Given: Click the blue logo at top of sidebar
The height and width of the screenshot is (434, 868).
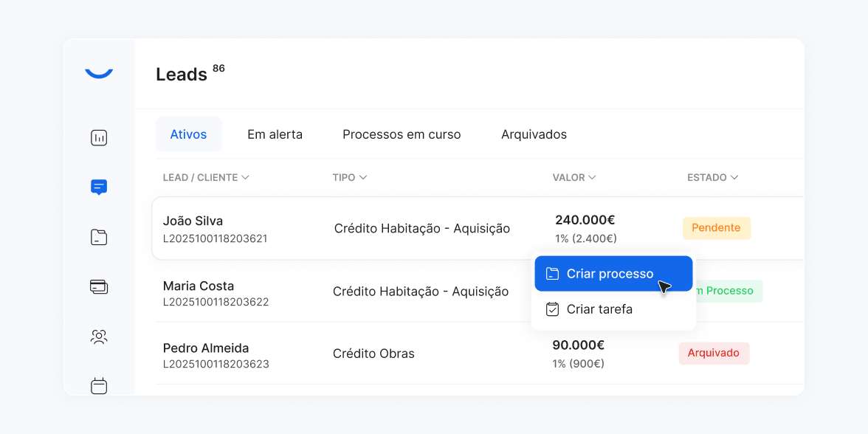Looking at the screenshot, I should (98, 72).
